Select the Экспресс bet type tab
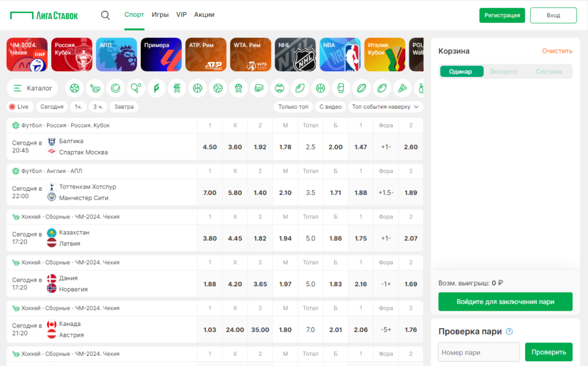Image resolution: width=588 pixels, height=366 pixels. (x=504, y=71)
